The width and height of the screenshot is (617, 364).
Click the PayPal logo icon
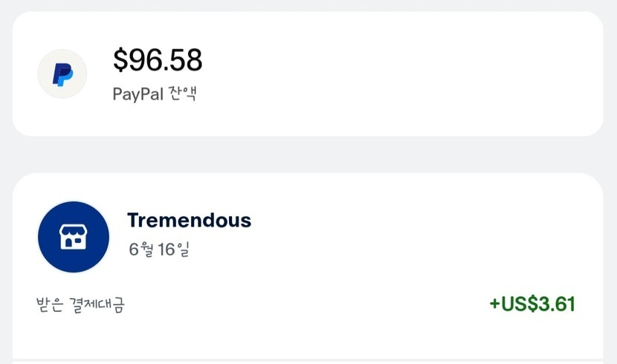point(62,74)
